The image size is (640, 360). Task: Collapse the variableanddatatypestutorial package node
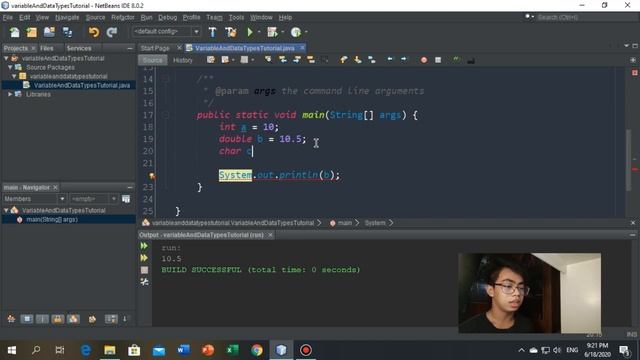[14, 76]
